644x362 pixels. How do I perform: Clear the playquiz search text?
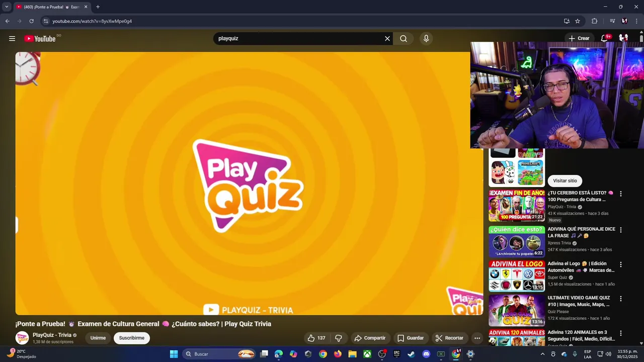click(387, 39)
